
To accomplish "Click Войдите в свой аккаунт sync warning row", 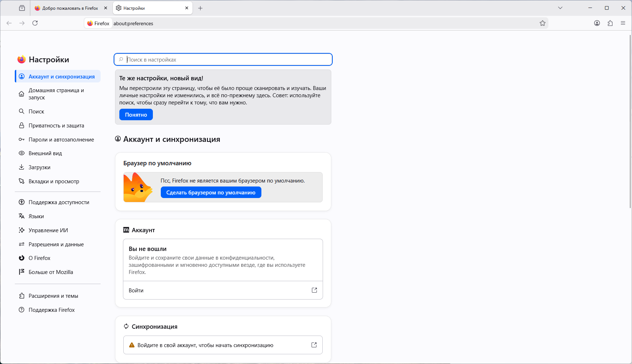I will click(223, 345).
